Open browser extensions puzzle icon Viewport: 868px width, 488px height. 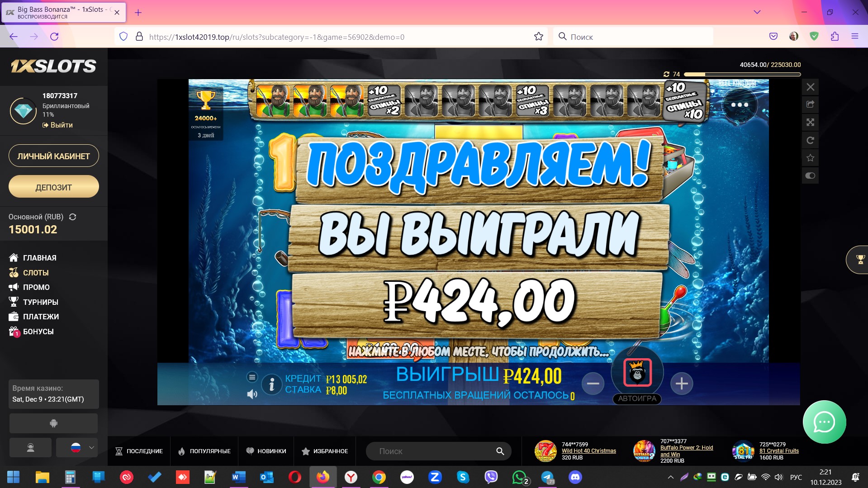(x=835, y=37)
